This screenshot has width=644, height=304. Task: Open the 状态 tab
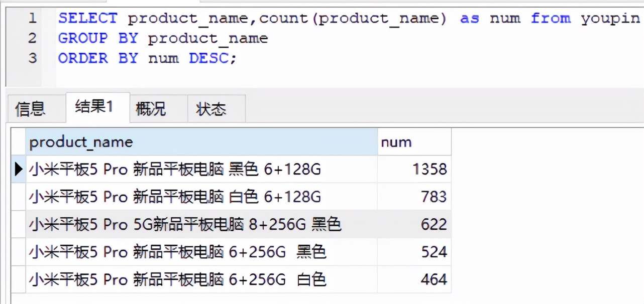pos(217,109)
